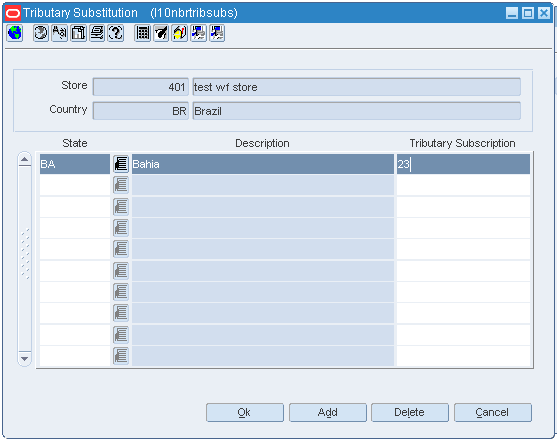Open the calculator toolbar icon
The width and height of the screenshot is (557, 440).
142,33
